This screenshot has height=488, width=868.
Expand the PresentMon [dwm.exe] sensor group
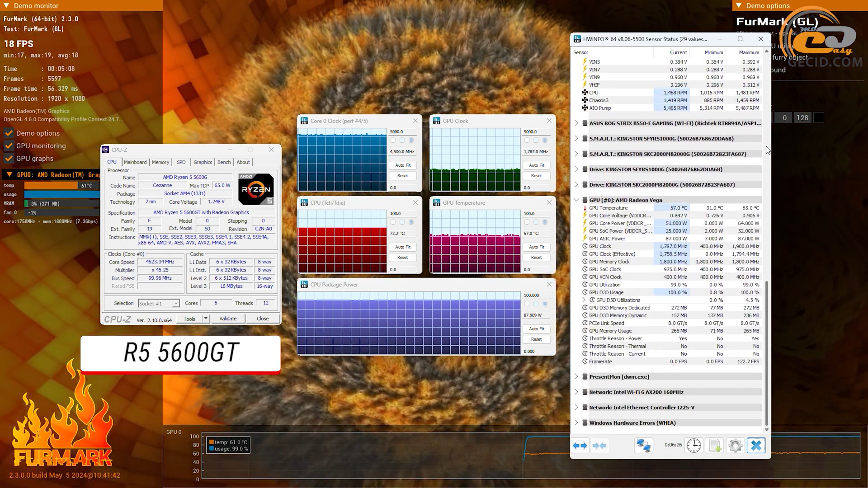(576, 376)
